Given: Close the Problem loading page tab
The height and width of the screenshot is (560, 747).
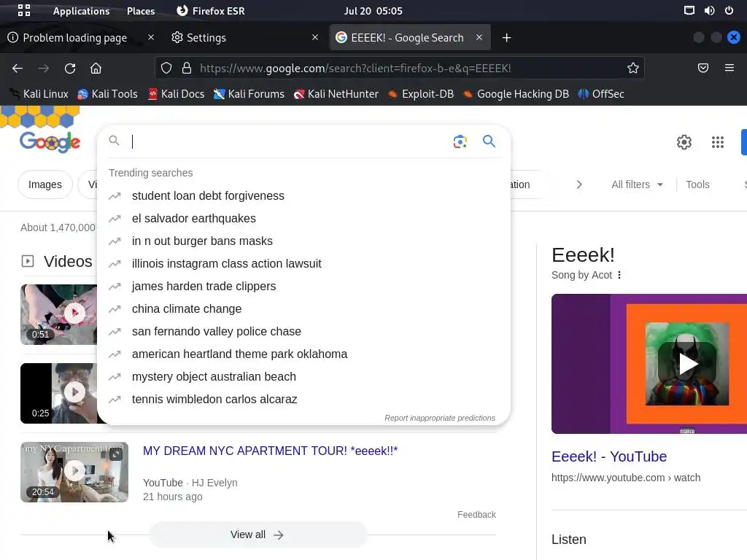Looking at the screenshot, I should [x=151, y=37].
